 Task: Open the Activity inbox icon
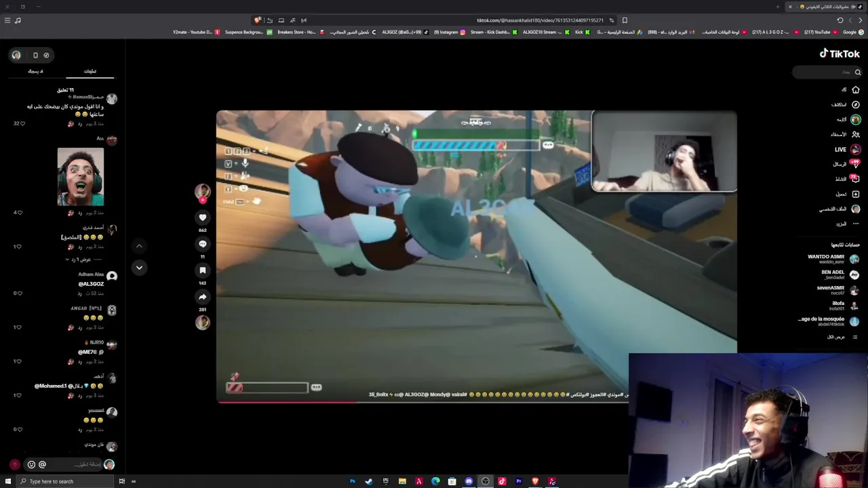click(x=856, y=179)
